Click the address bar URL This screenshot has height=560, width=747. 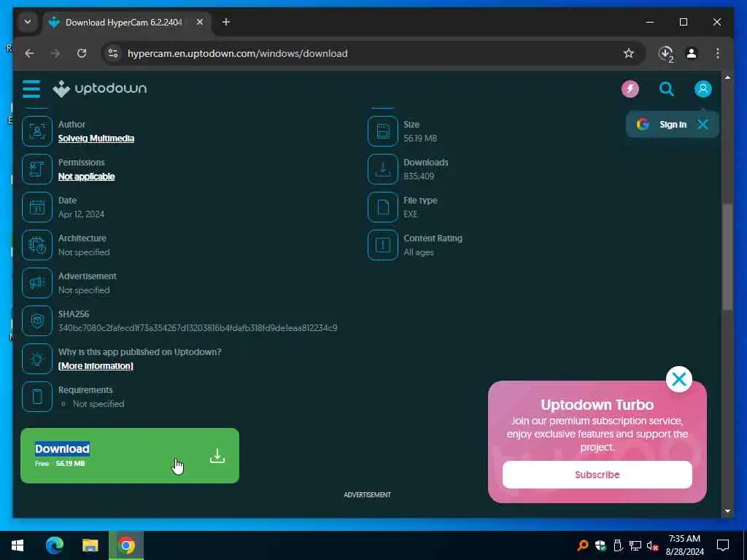(237, 53)
